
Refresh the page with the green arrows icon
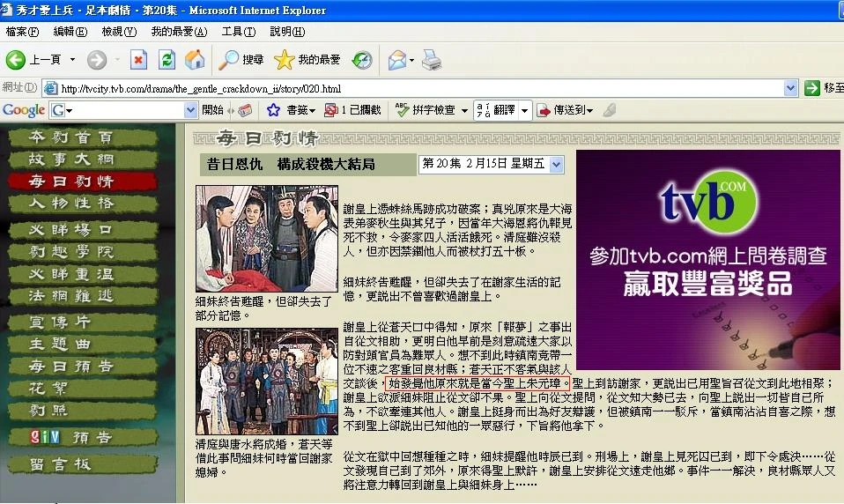point(167,60)
